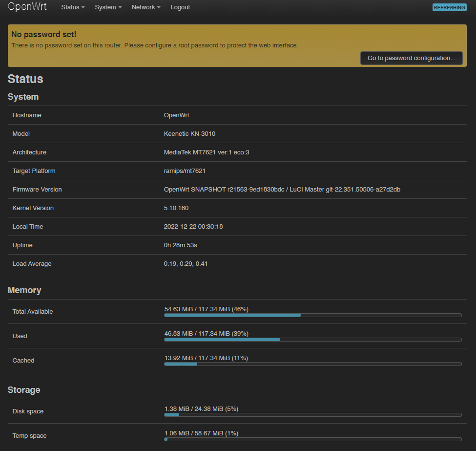Click the Uptime row label

(x=22, y=245)
